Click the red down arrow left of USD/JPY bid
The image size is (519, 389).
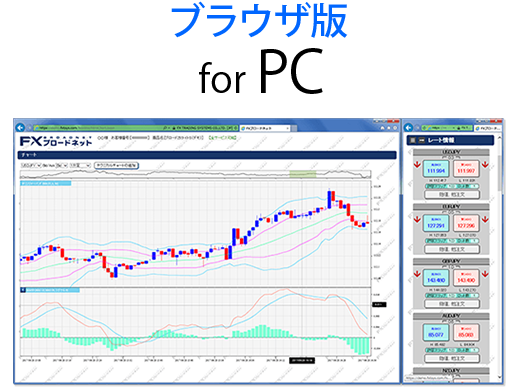417,165
